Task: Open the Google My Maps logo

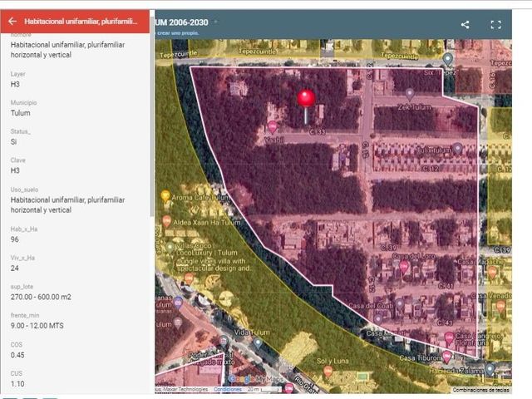Action: click(256, 379)
